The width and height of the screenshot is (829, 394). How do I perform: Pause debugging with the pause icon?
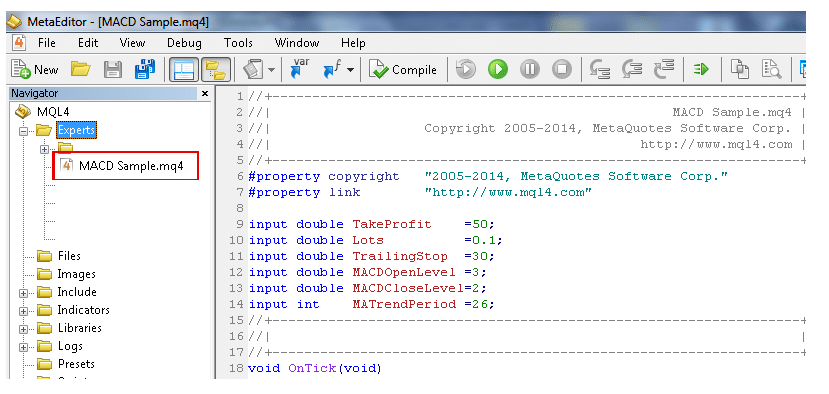point(530,69)
